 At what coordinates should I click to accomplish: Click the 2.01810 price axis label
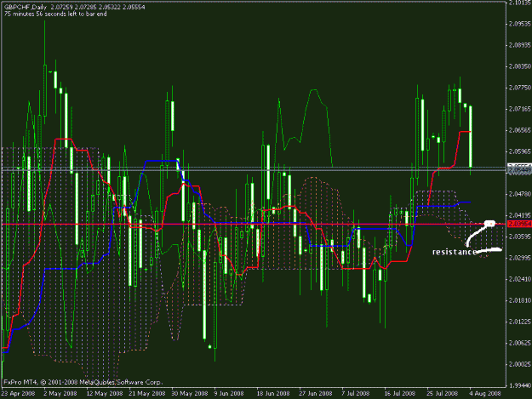pyautogui.click(x=520, y=300)
